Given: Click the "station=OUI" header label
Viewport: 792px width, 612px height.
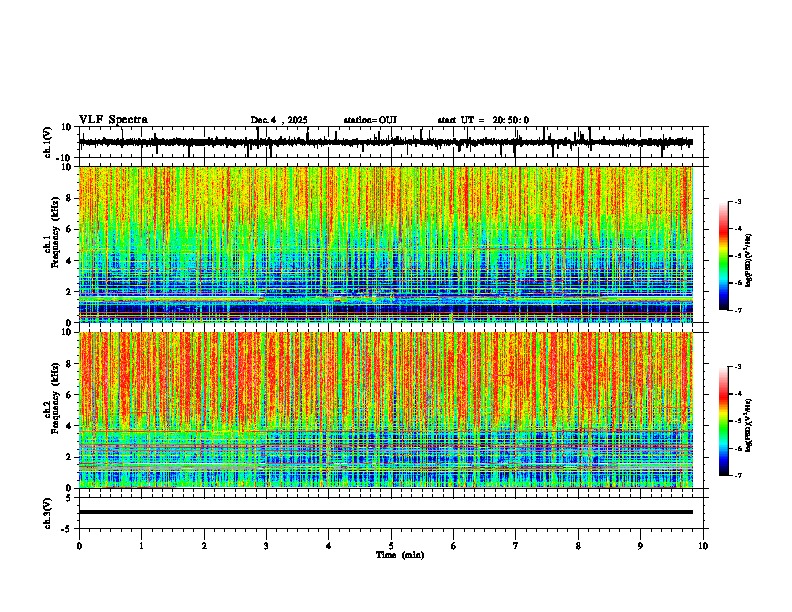Looking at the screenshot, I should pyautogui.click(x=370, y=120).
